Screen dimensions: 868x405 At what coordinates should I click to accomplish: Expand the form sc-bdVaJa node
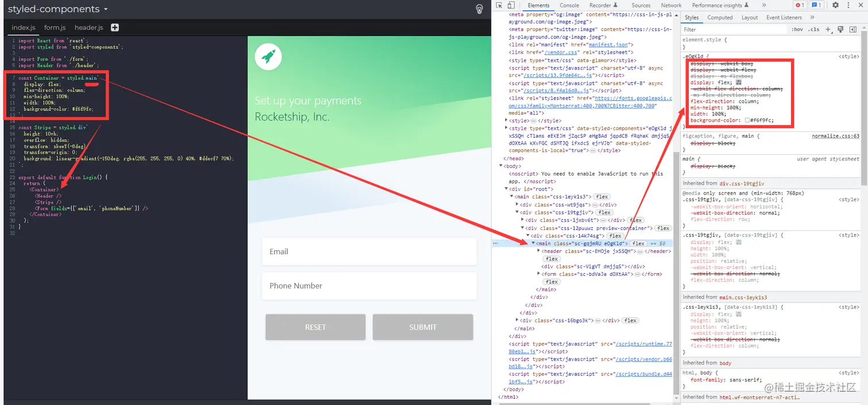(x=538, y=274)
